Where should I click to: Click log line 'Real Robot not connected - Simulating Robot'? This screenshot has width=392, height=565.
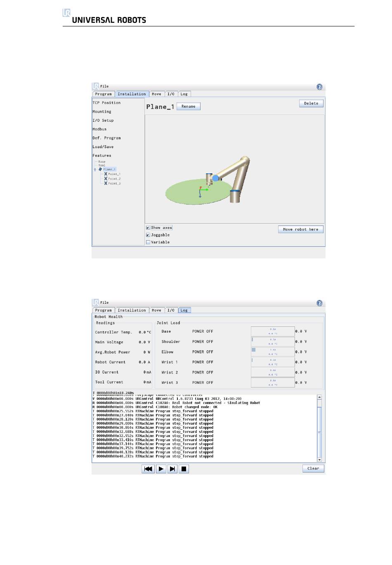click(176, 403)
